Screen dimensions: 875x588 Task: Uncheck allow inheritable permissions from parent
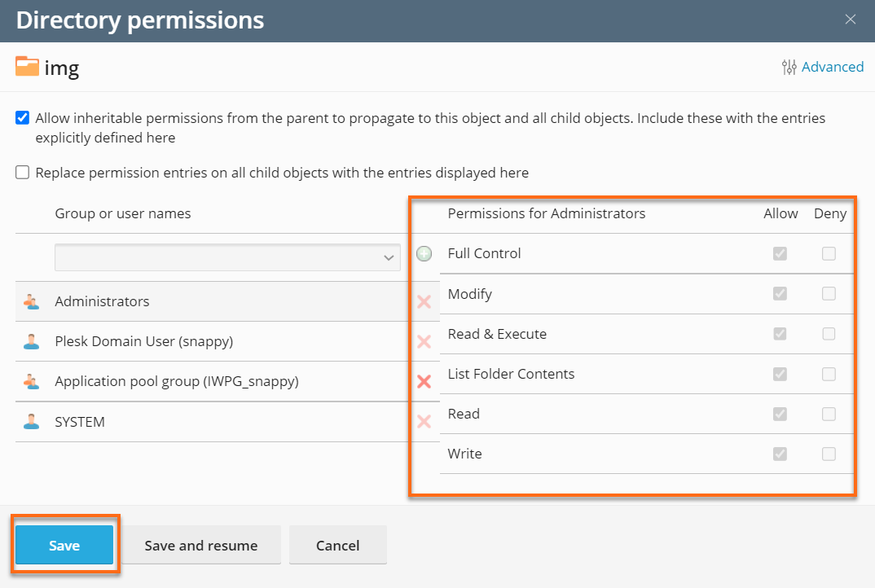click(x=22, y=117)
